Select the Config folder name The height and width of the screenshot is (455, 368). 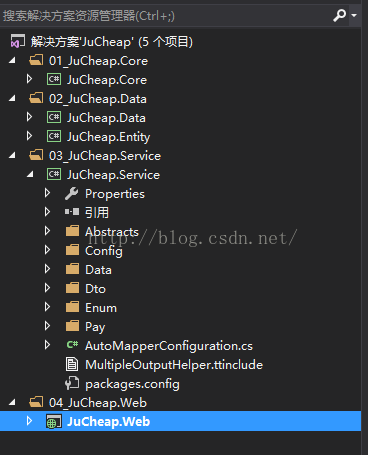coord(104,251)
